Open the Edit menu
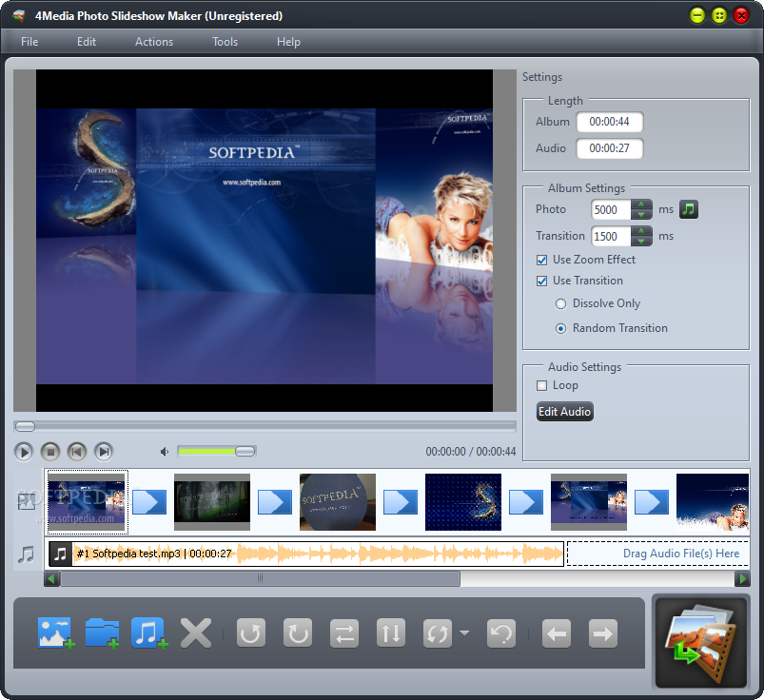 coord(87,42)
